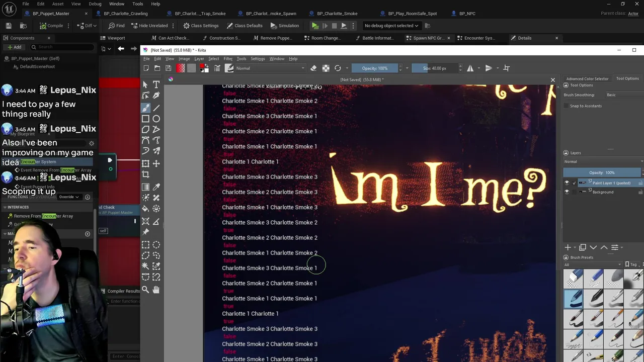This screenshot has height=362, width=644.
Task: Click the brush Size slider
Action: [434, 68]
